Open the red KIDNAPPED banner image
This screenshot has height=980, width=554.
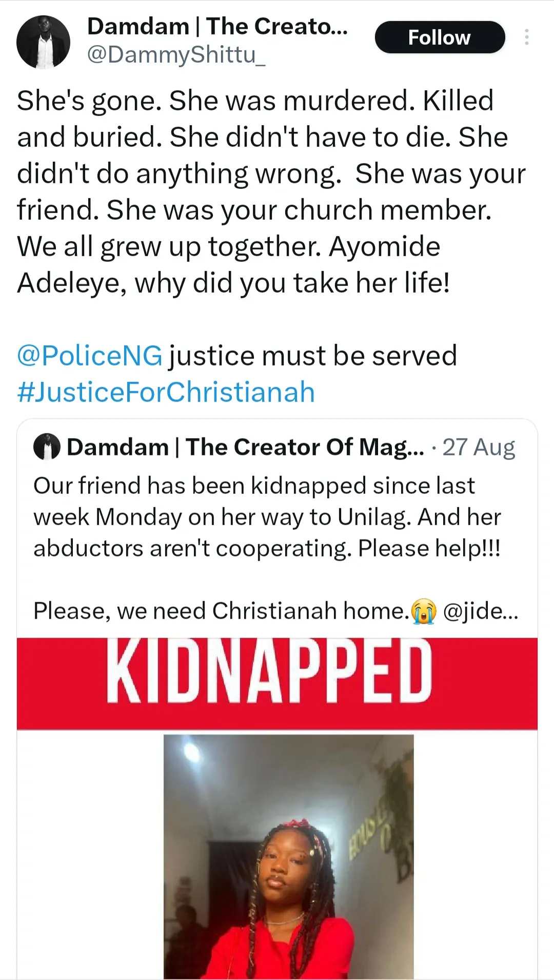(277, 683)
